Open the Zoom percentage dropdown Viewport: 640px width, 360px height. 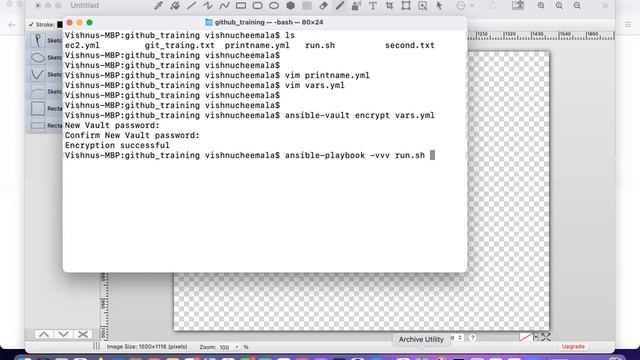coord(237,347)
